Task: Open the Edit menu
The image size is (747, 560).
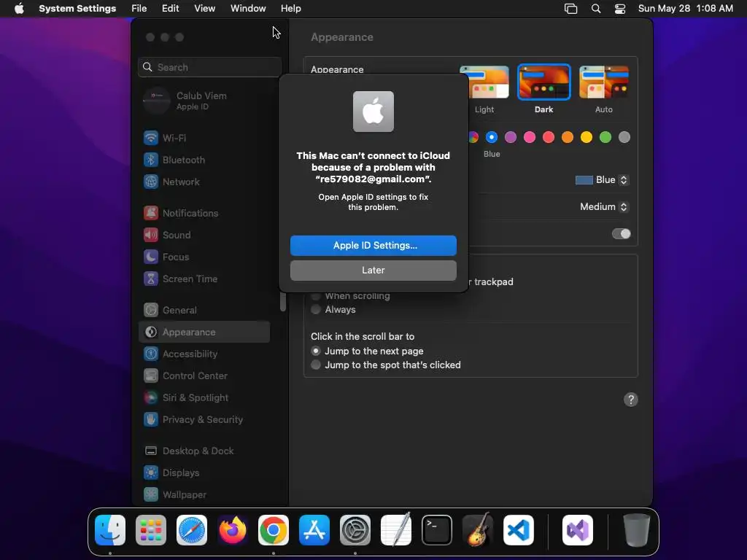Action: 170,9
